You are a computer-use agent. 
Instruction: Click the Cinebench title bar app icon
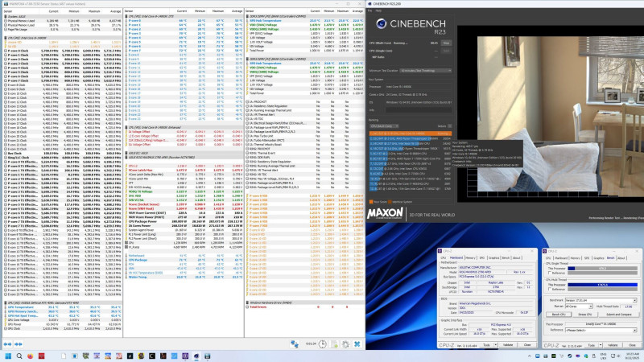370,4
